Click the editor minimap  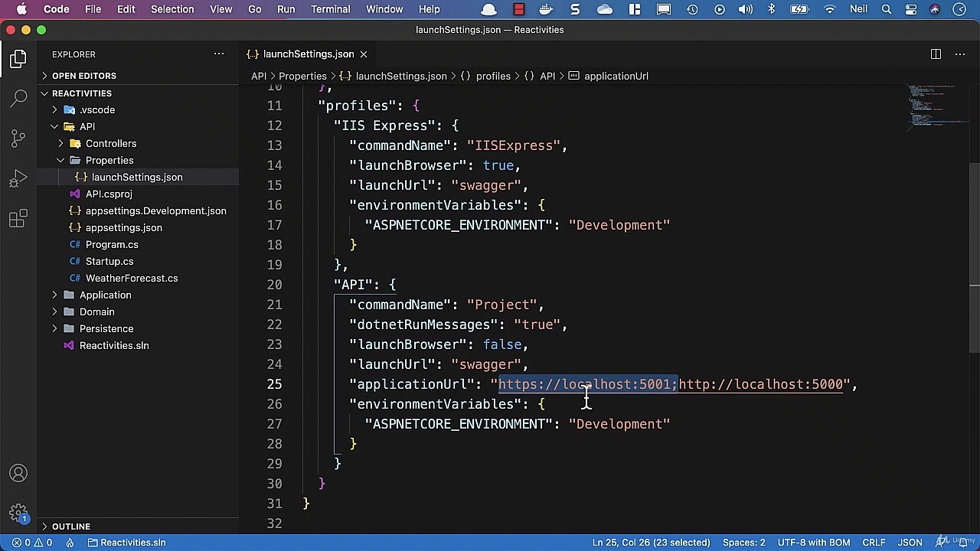click(x=938, y=107)
